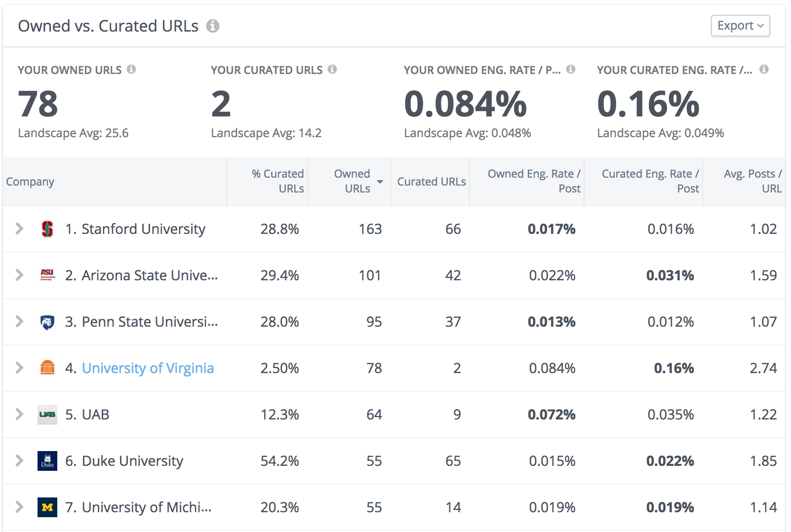Image resolution: width=791 pixels, height=532 pixels.
Task: Click info icon next to Your Owned URLs
Action: [131, 69]
